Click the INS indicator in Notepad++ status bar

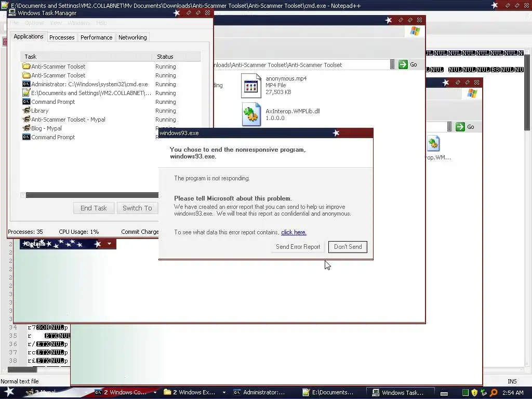512,381
